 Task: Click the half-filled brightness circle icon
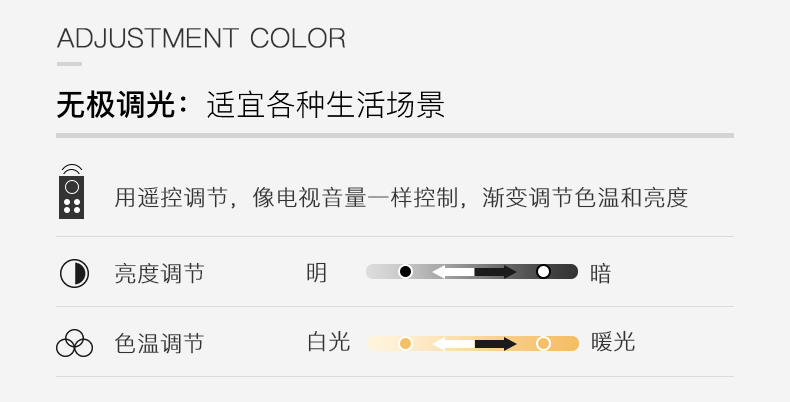pyautogui.click(x=74, y=274)
